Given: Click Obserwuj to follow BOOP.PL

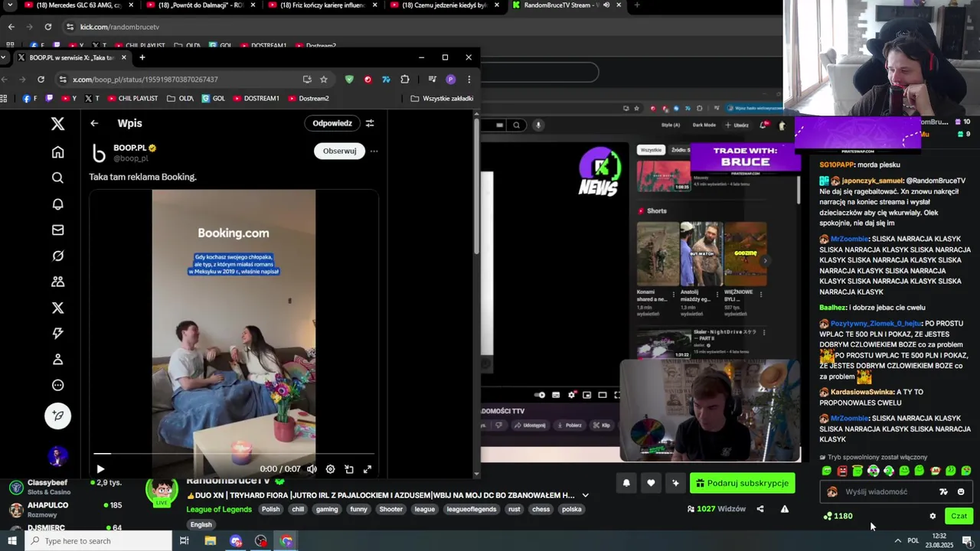Looking at the screenshot, I should point(339,151).
